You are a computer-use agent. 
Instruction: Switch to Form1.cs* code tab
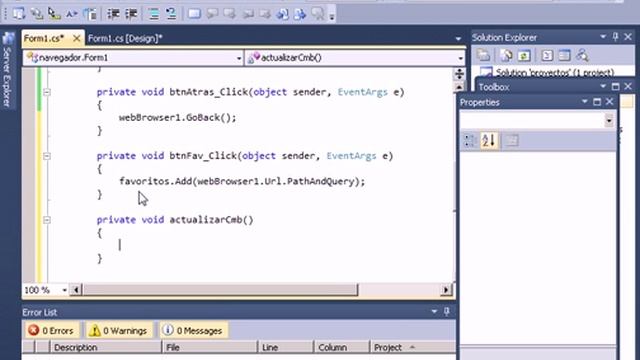coord(44,38)
